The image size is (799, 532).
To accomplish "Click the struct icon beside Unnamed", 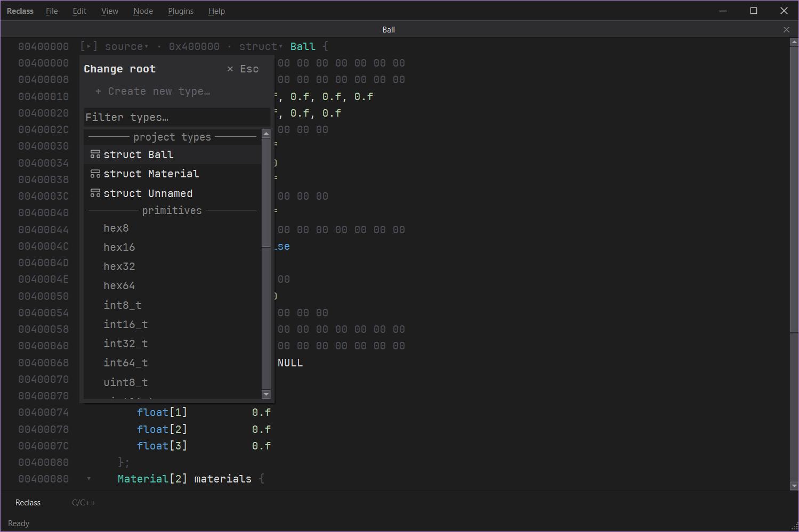I will click(95, 193).
